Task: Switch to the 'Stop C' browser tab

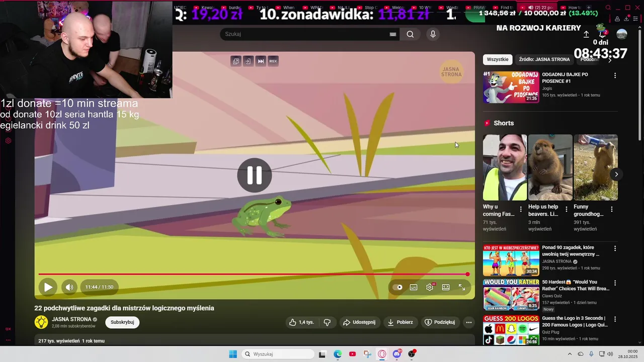Action: tap(366, 8)
